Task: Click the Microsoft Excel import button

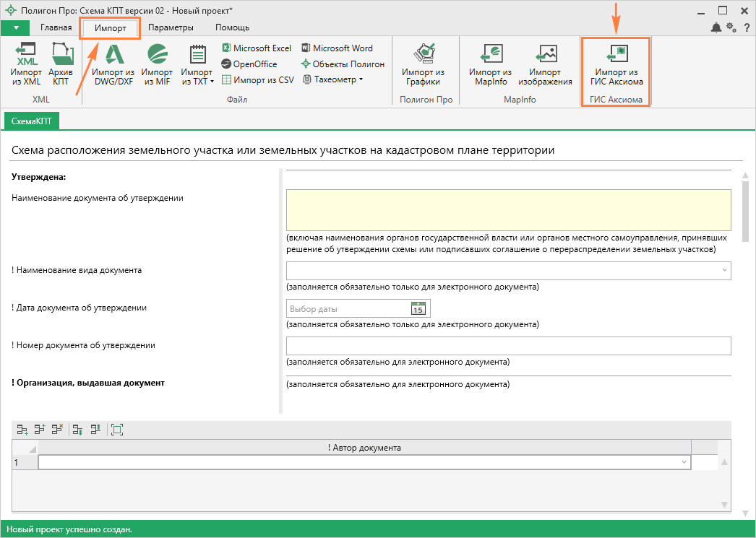Action: (x=256, y=48)
